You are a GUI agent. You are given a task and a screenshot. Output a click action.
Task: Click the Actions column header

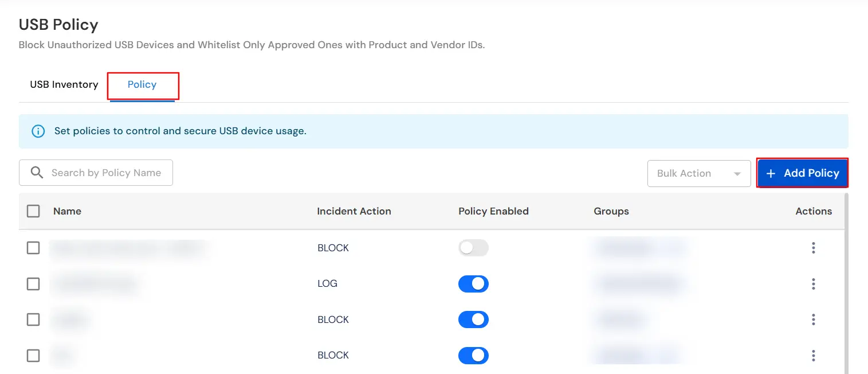(814, 211)
